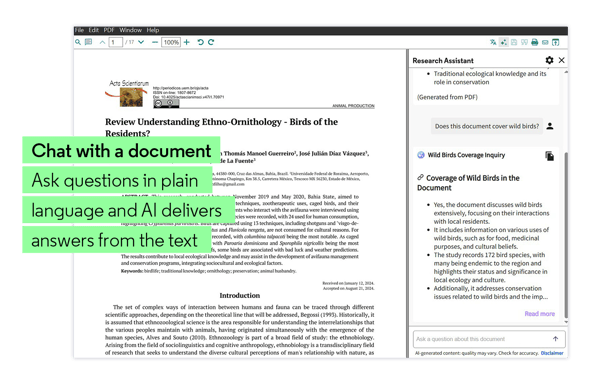Click the Acta Scientiarum journal logo
This screenshot has height=384, width=600.
(x=127, y=93)
